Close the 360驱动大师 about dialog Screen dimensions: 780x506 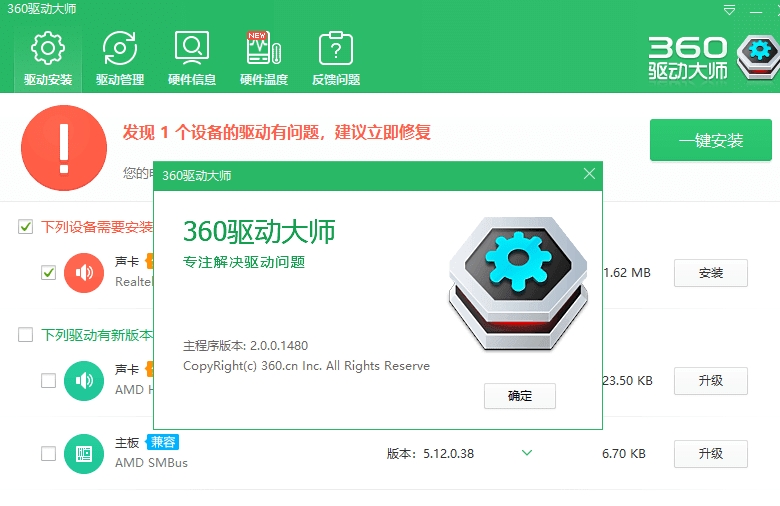click(x=589, y=174)
